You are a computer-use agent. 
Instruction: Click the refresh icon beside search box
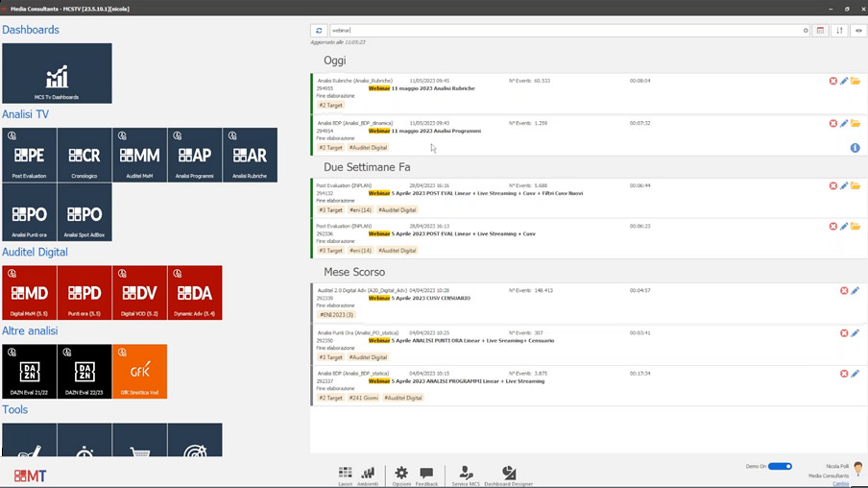[x=319, y=31]
